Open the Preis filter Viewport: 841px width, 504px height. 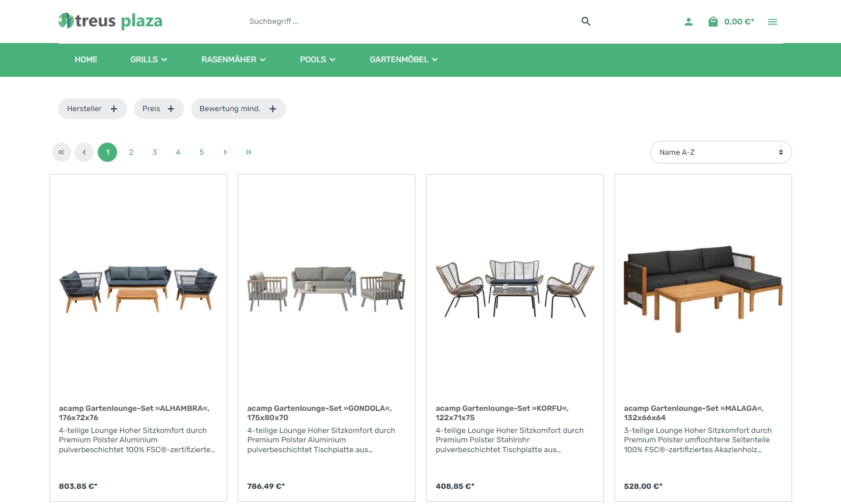[159, 109]
